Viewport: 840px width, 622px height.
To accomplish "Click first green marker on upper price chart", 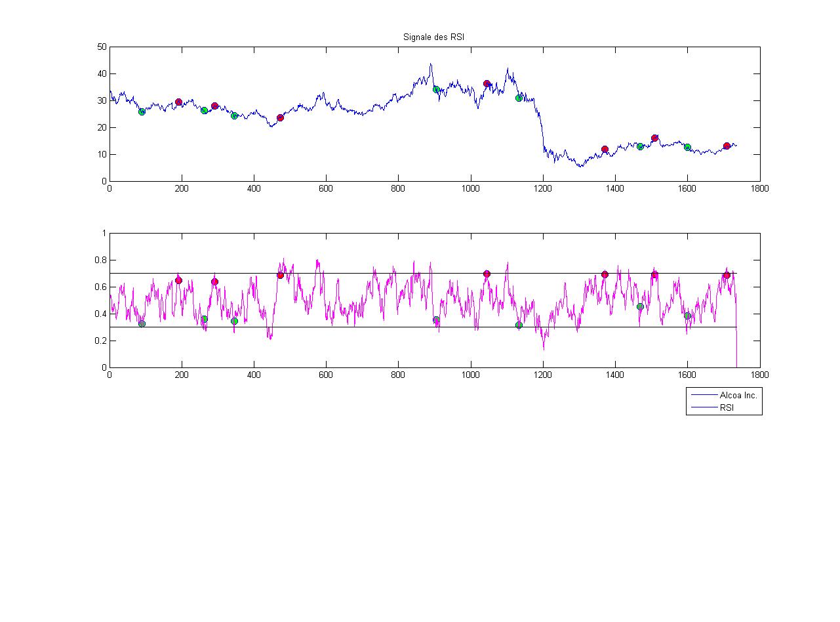I will [x=142, y=112].
